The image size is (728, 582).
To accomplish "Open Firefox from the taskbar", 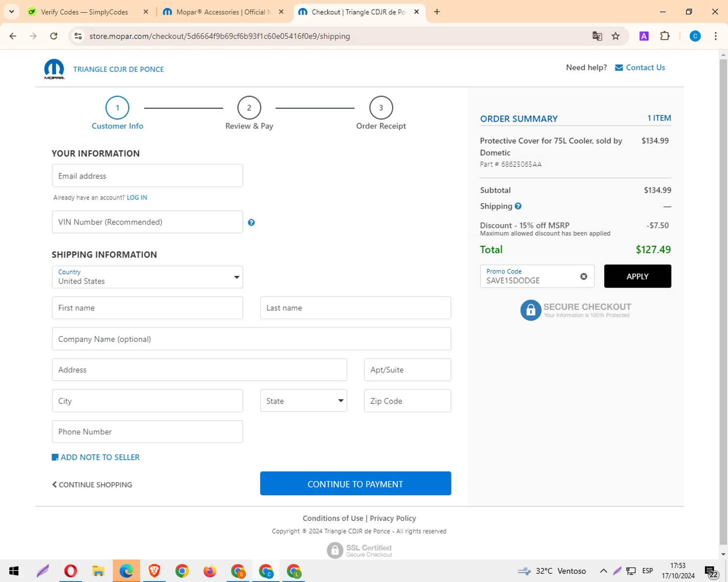I will click(x=210, y=571).
